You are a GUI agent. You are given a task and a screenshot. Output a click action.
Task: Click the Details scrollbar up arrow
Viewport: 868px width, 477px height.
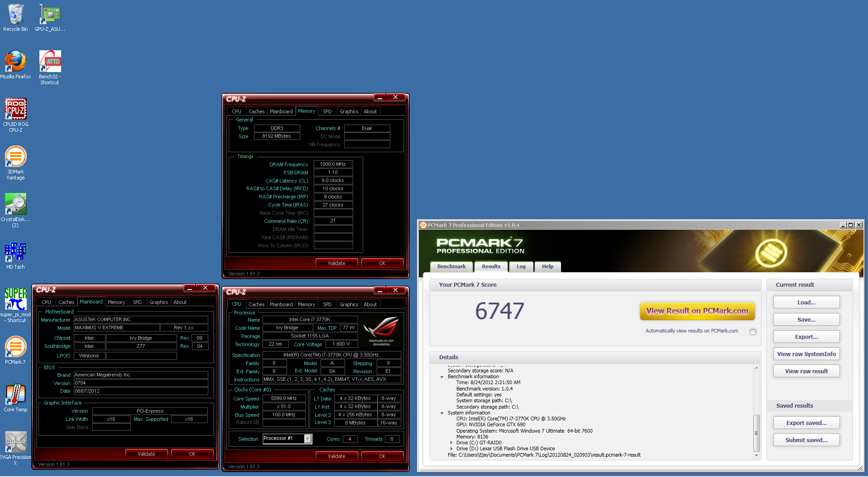coord(756,367)
